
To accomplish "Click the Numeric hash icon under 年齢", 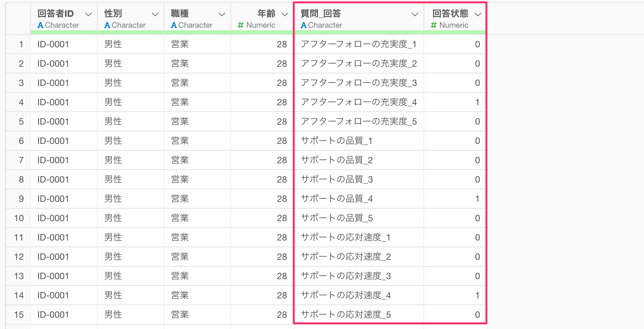I will click(x=240, y=25).
